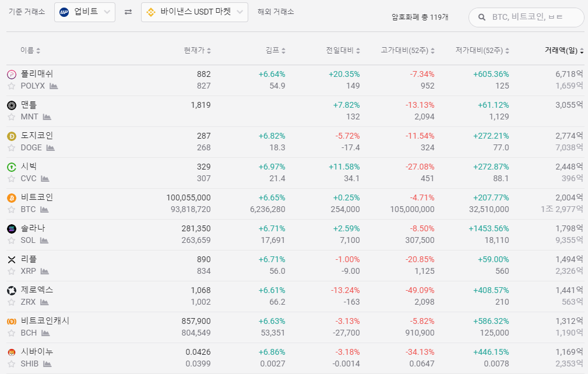Toggle favorite star for ZRX
This screenshot has height=374, width=588.
(11, 302)
